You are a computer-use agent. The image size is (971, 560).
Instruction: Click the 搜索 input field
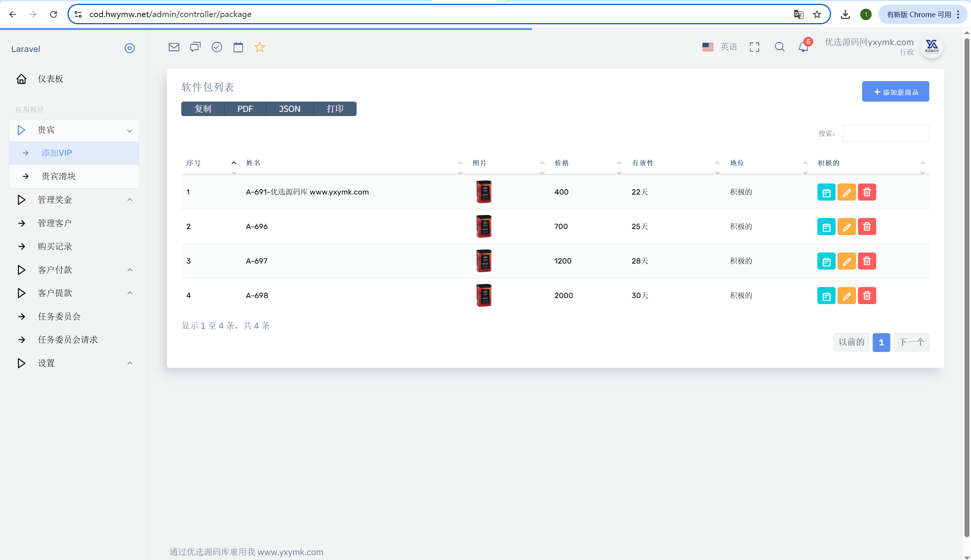tap(886, 133)
